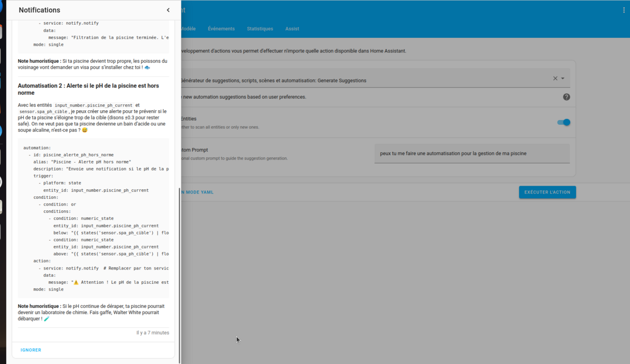The height and width of the screenshot is (364, 630).
Task: Open the action selector dropdown arrow
Action: coord(563,78)
